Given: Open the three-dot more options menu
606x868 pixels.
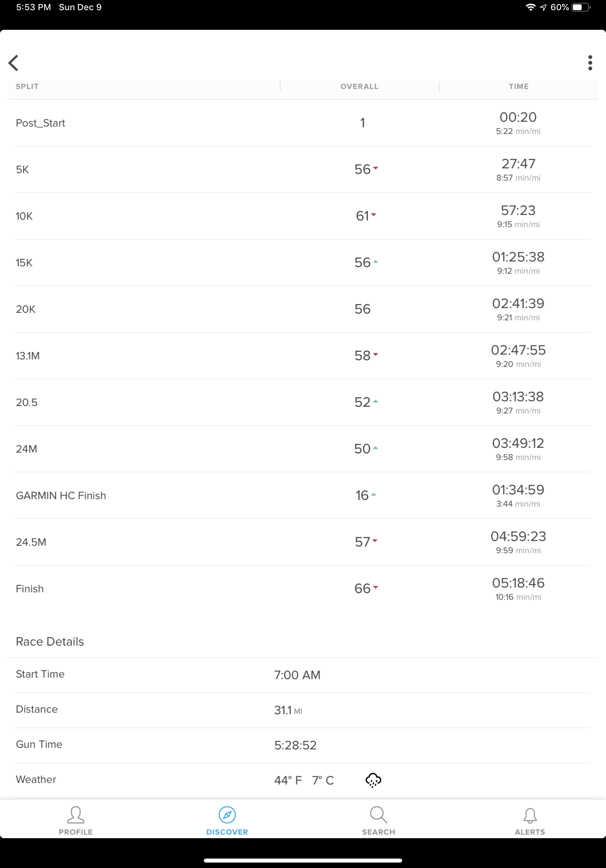Looking at the screenshot, I should 590,63.
